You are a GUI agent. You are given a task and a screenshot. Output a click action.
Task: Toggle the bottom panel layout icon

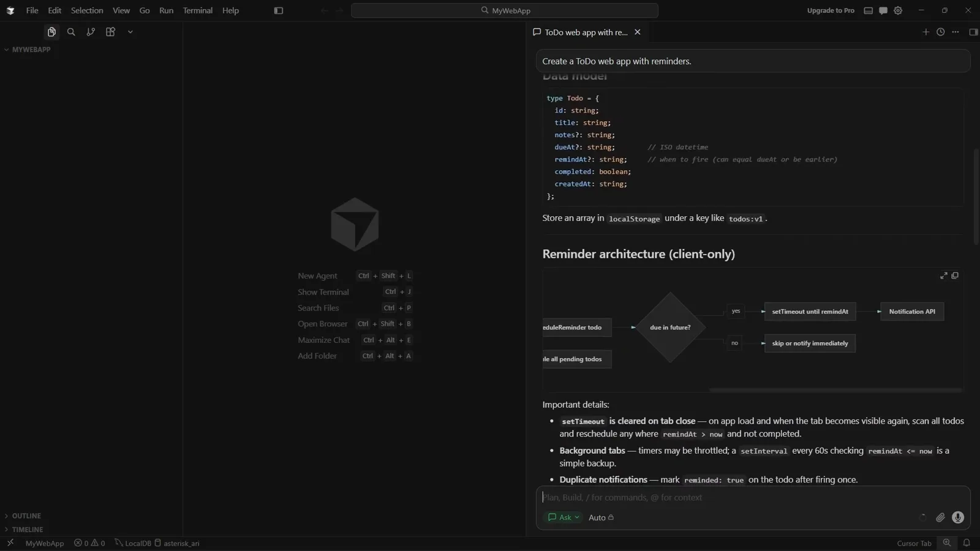pyautogui.click(x=868, y=10)
